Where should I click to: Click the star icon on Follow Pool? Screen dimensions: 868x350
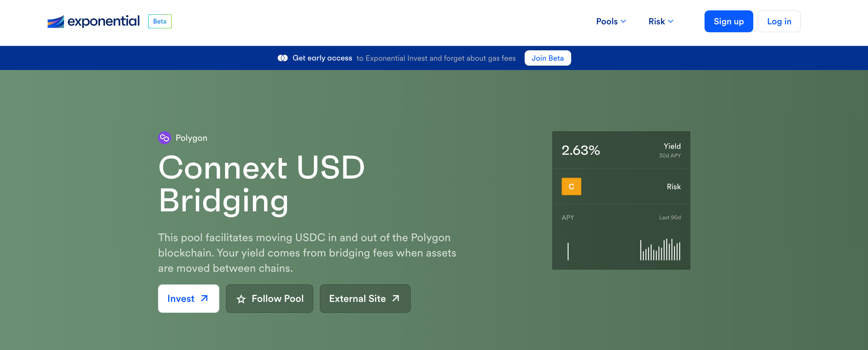click(x=241, y=299)
